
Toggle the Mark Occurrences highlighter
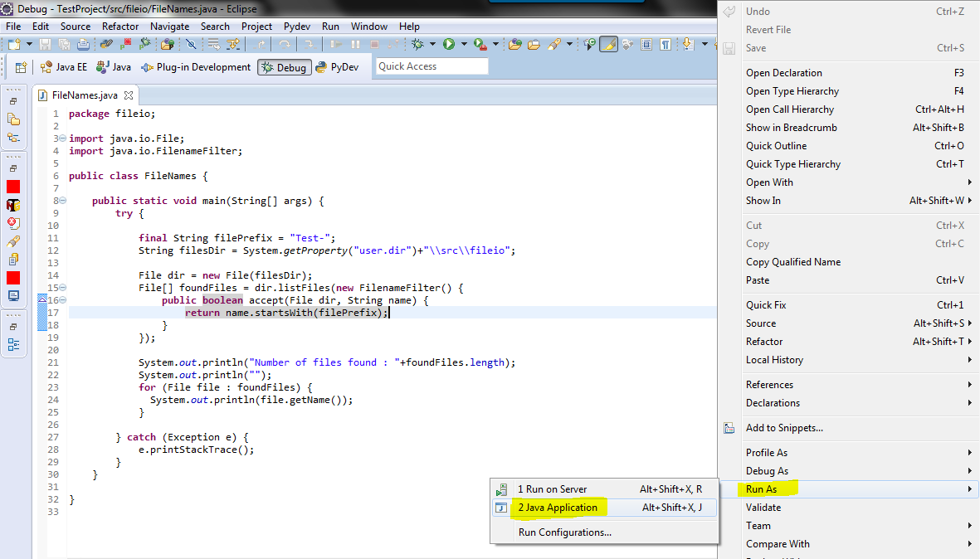pyautogui.click(x=608, y=46)
